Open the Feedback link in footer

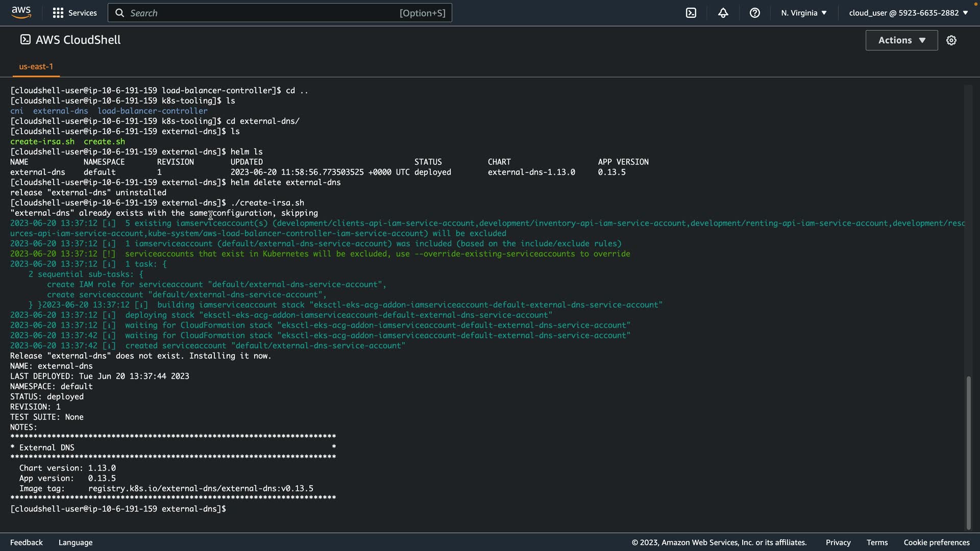click(27, 542)
